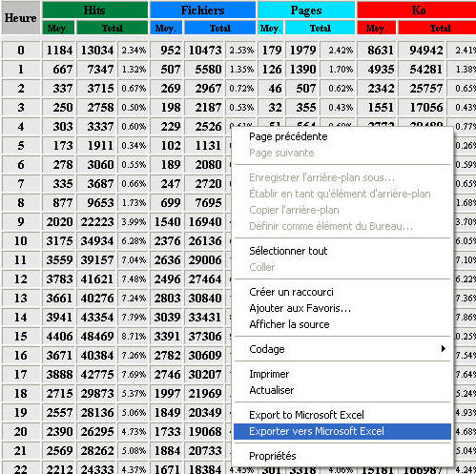Click pages average cell '126'
476x474 pixels.
[x=271, y=70]
